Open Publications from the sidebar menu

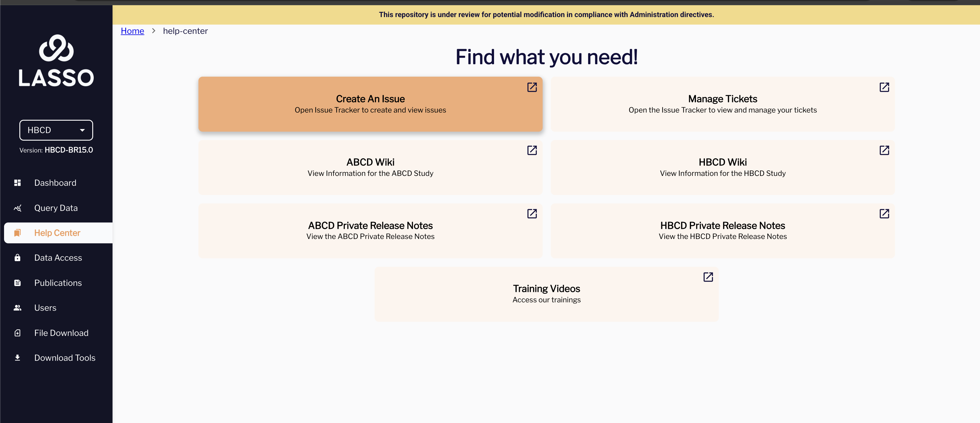click(58, 283)
